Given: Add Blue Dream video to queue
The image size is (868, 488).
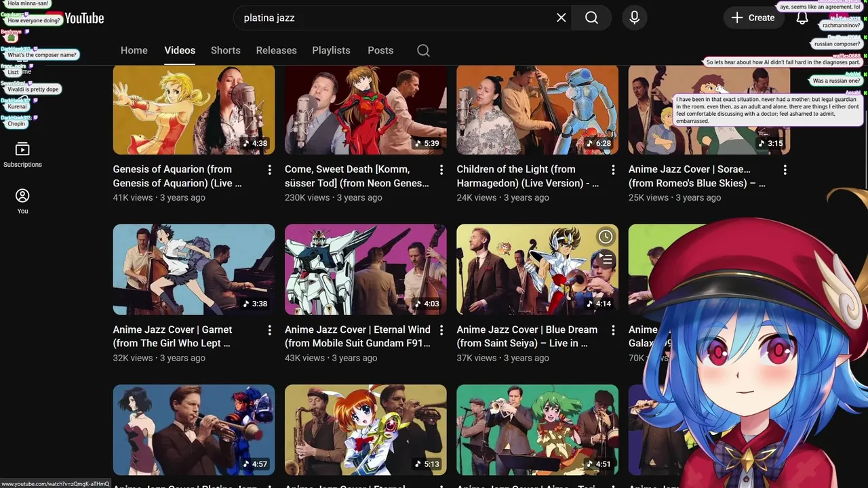Looking at the screenshot, I should [x=605, y=258].
